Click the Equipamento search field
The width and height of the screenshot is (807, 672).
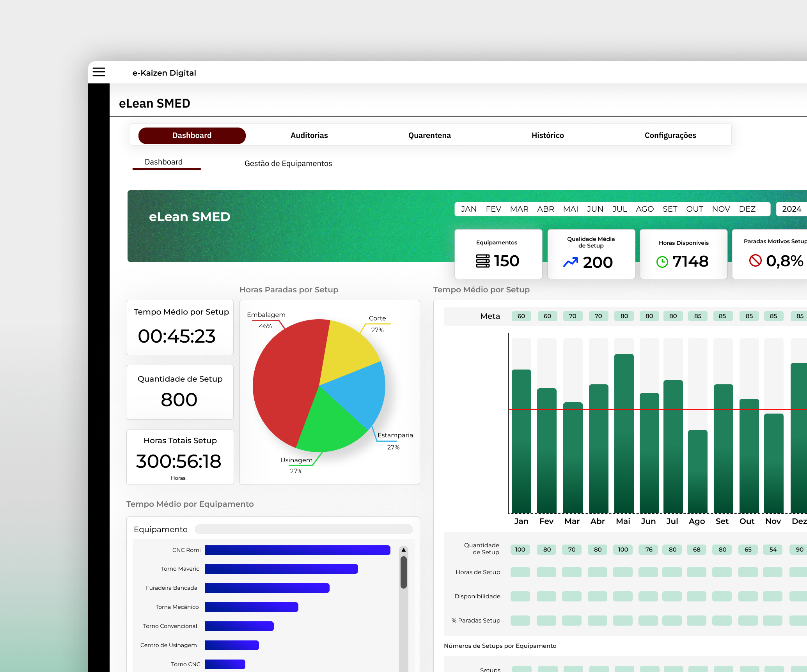coord(303,529)
